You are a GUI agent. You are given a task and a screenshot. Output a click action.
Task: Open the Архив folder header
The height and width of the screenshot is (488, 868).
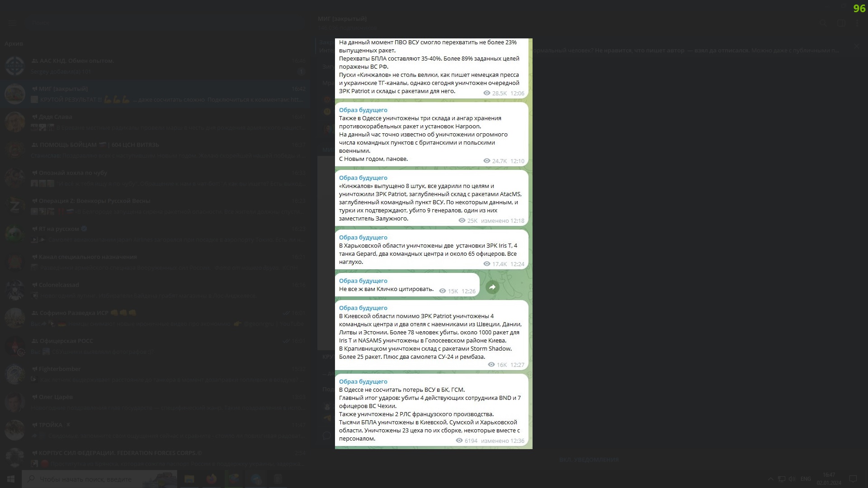[14, 43]
